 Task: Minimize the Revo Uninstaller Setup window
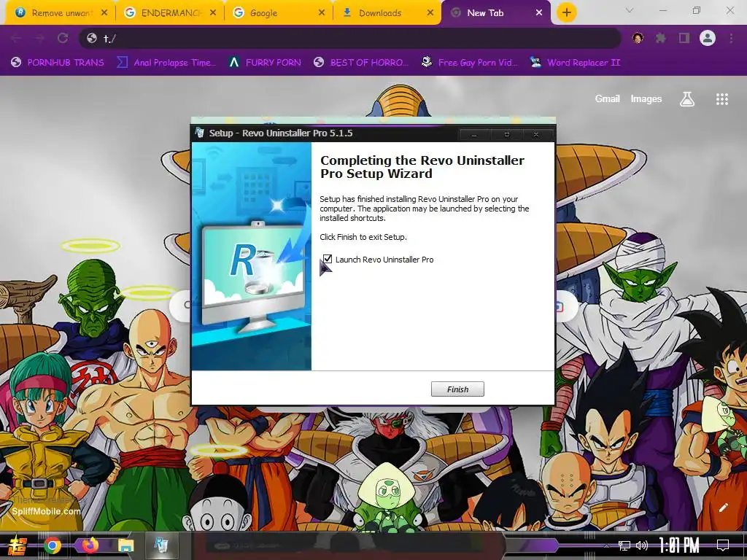coord(474,135)
